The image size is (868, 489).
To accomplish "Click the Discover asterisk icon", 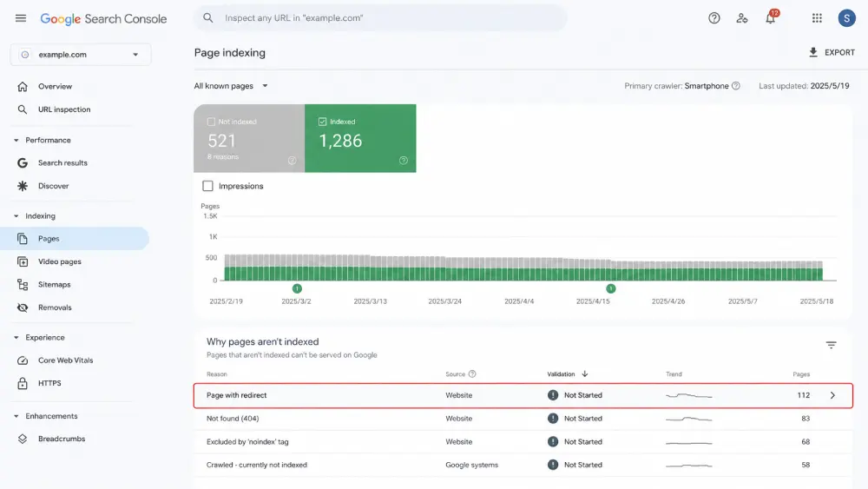I will pos(23,186).
